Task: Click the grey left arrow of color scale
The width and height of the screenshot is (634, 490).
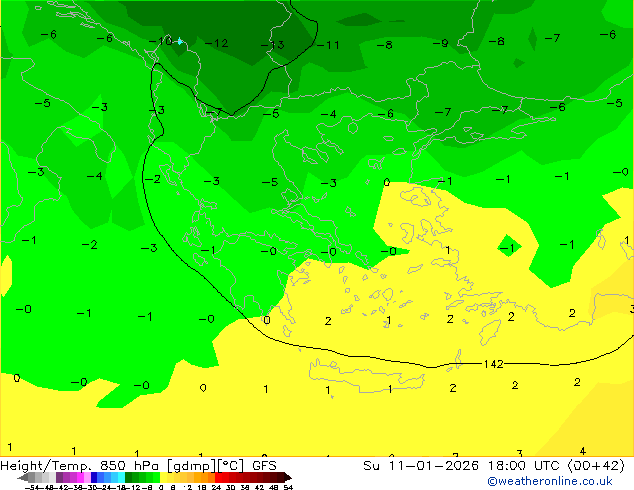Action: 23,478
